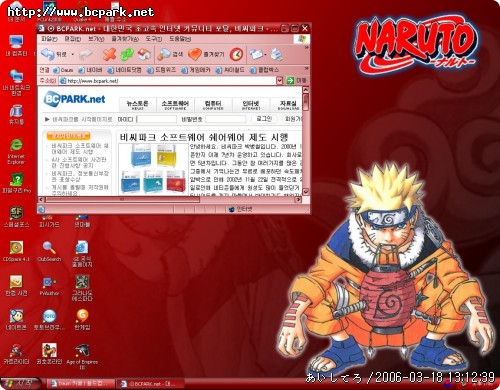Switch to the 소프트웨어 site tab
This screenshot has height=390, width=500.
point(175,105)
